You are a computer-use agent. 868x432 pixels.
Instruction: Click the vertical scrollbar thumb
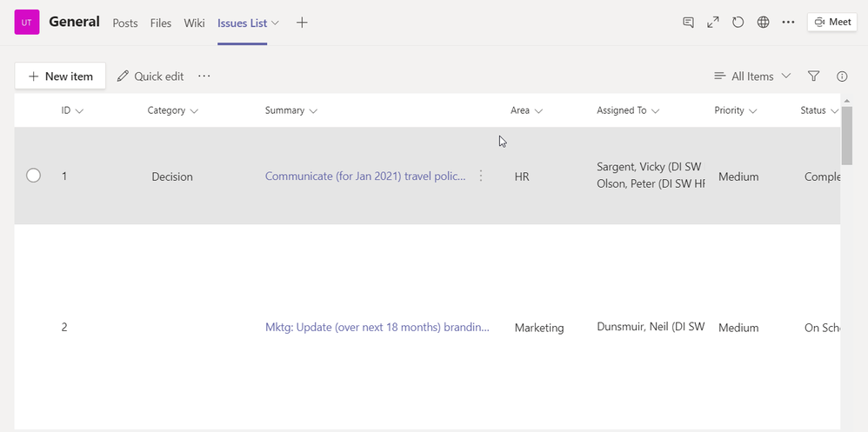846,135
